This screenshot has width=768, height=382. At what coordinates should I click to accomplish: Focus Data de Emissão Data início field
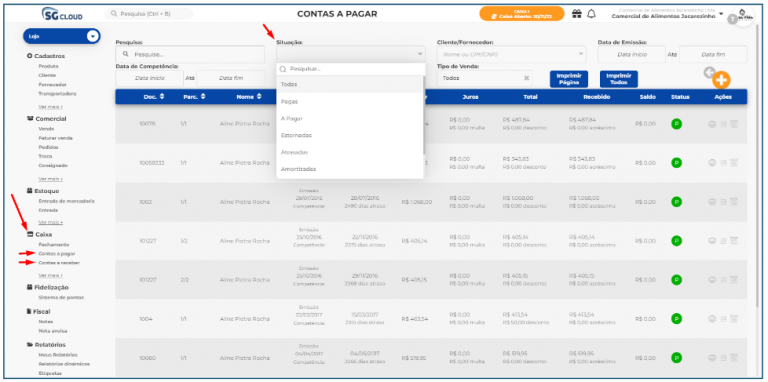click(x=631, y=54)
